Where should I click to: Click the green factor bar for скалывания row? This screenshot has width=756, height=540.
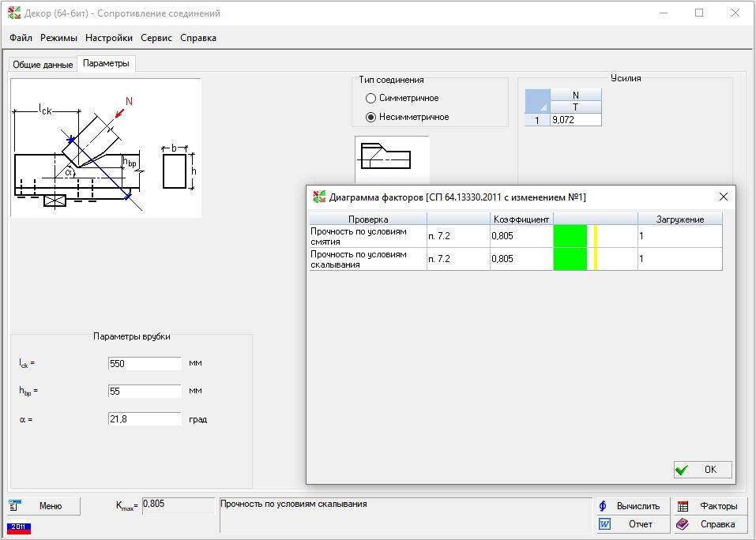(x=570, y=259)
